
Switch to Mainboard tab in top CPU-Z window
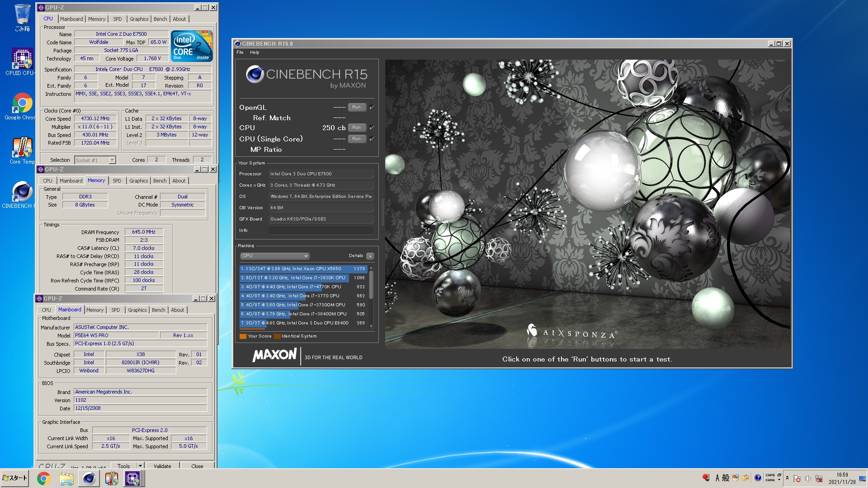(x=71, y=19)
